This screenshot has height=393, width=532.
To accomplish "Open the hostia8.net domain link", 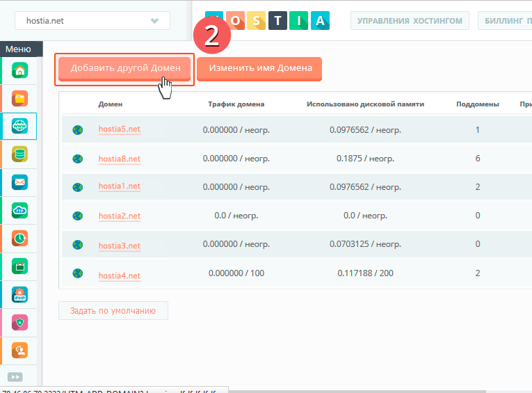I will pyautogui.click(x=120, y=159).
